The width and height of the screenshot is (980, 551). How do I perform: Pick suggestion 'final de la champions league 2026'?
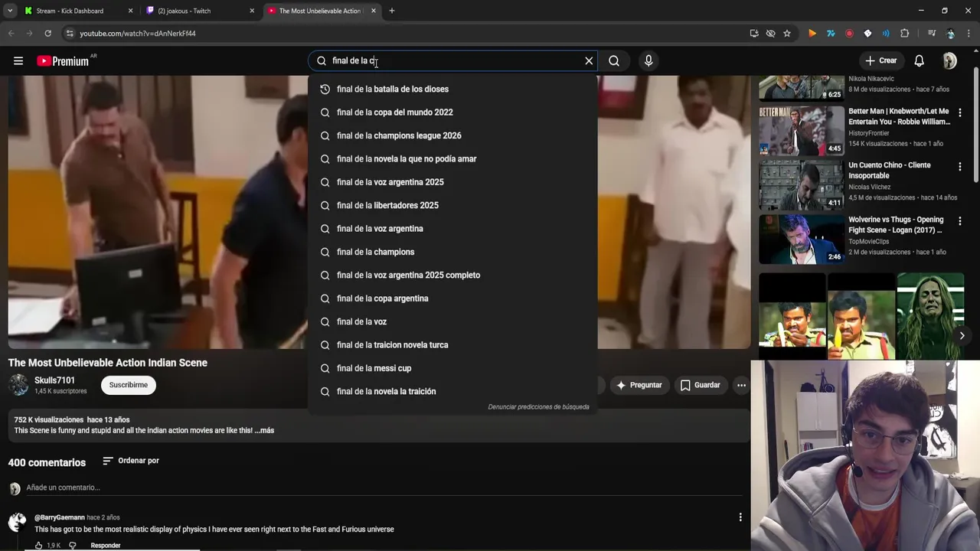coord(452,135)
